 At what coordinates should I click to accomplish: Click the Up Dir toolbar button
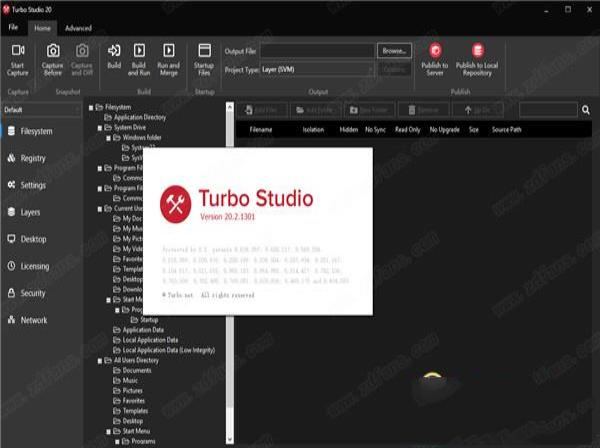point(478,110)
